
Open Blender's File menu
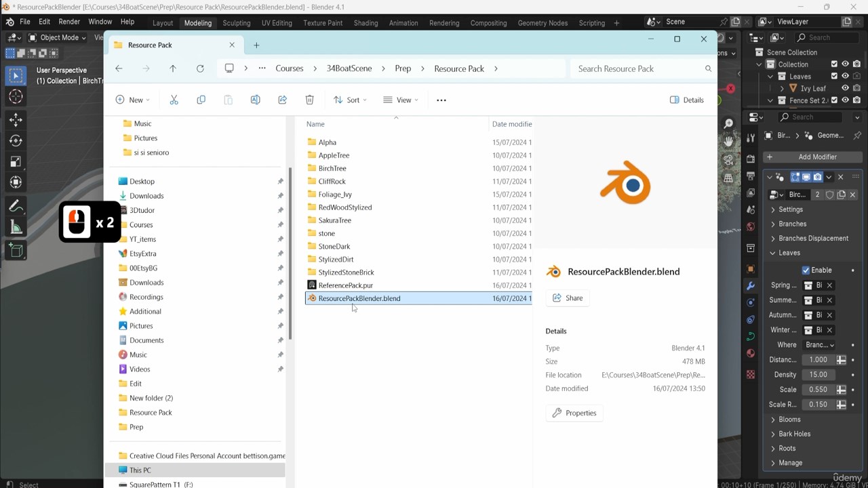click(24, 22)
